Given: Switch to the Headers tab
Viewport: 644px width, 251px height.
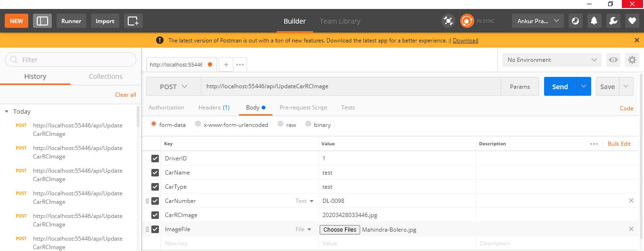Looking at the screenshot, I should (x=214, y=108).
